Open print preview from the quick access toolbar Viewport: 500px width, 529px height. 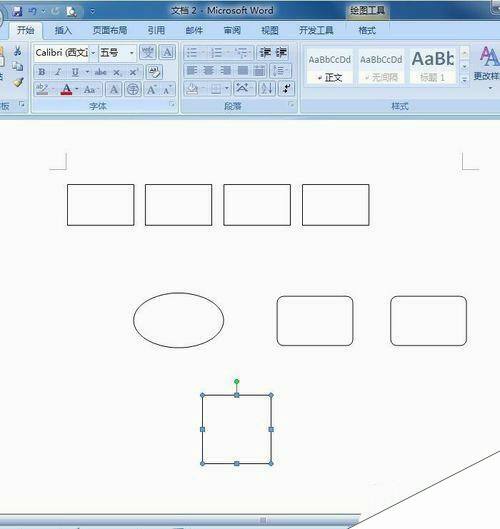tap(72, 12)
